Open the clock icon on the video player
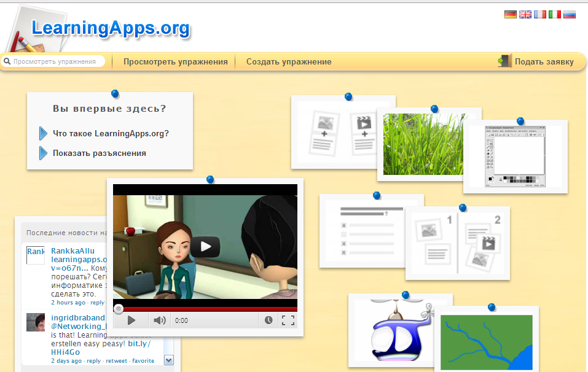Viewport: 588px width, 372px height. [x=269, y=320]
